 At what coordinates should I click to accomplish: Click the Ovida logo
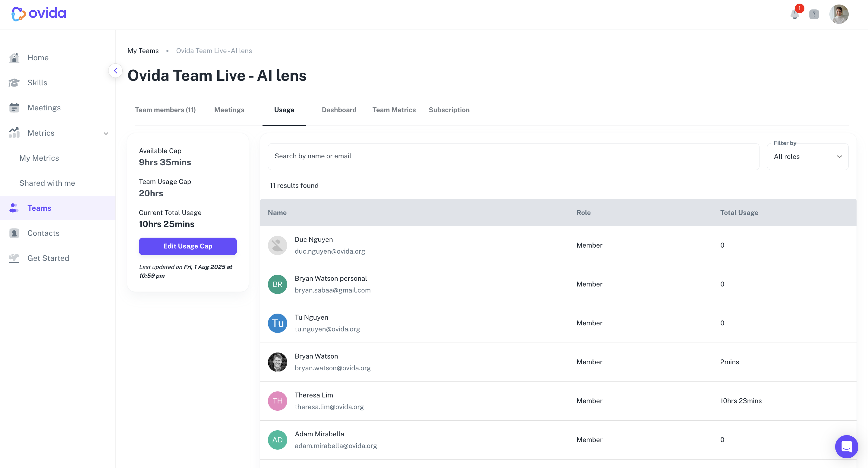pos(39,14)
